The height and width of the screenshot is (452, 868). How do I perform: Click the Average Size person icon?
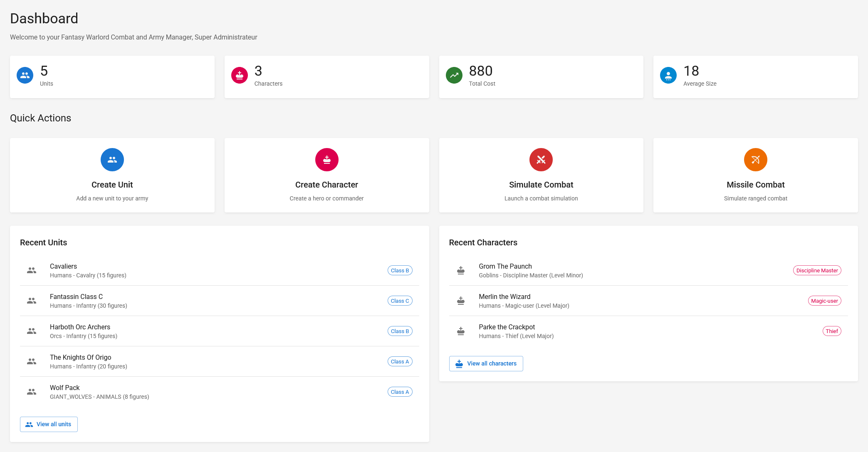point(668,75)
